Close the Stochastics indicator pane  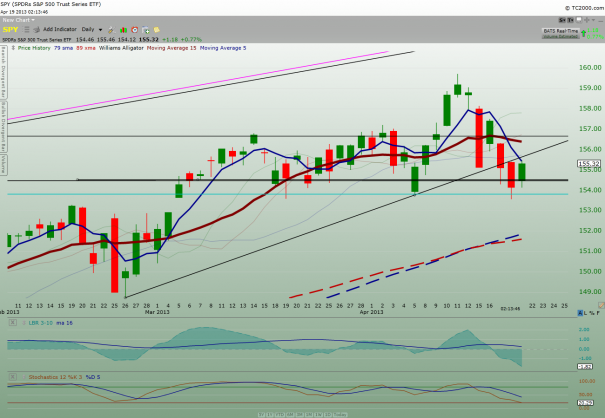[x=13, y=377]
